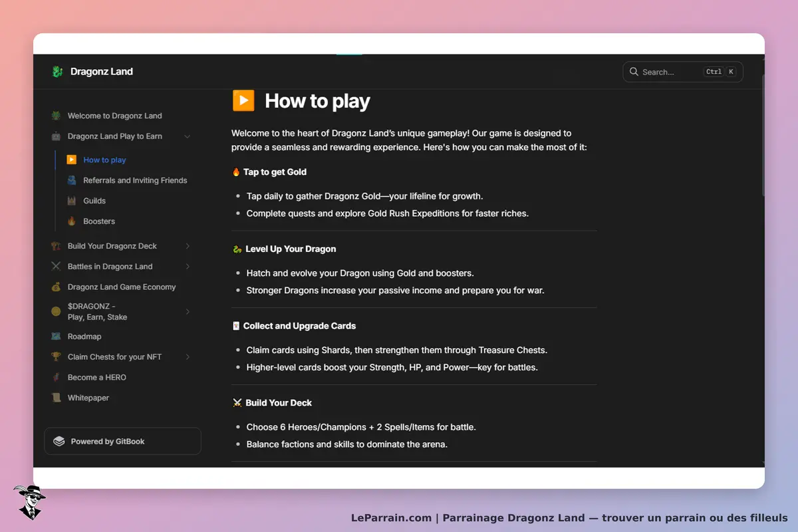
Task: Open Claim Chests for your NFT section
Action: [x=114, y=357]
